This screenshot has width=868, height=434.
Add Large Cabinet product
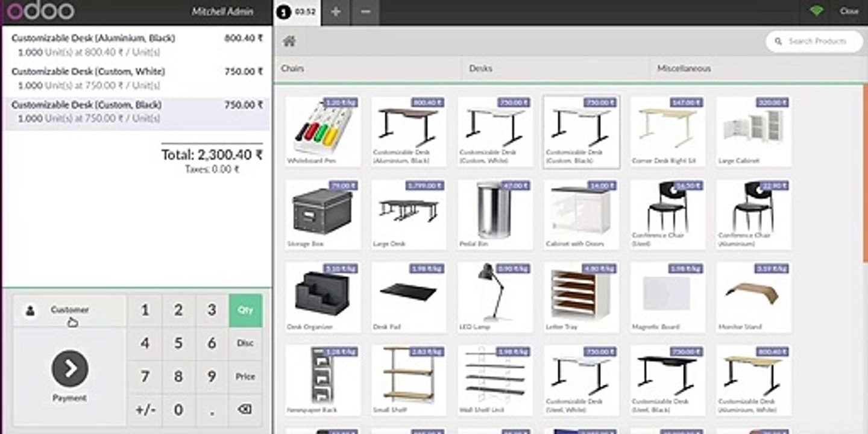(754, 131)
